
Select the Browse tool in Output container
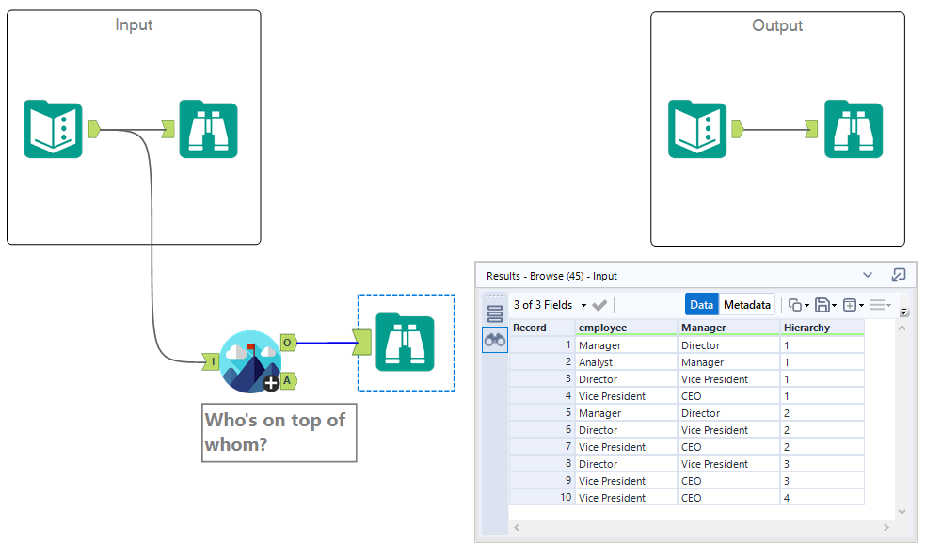854,129
